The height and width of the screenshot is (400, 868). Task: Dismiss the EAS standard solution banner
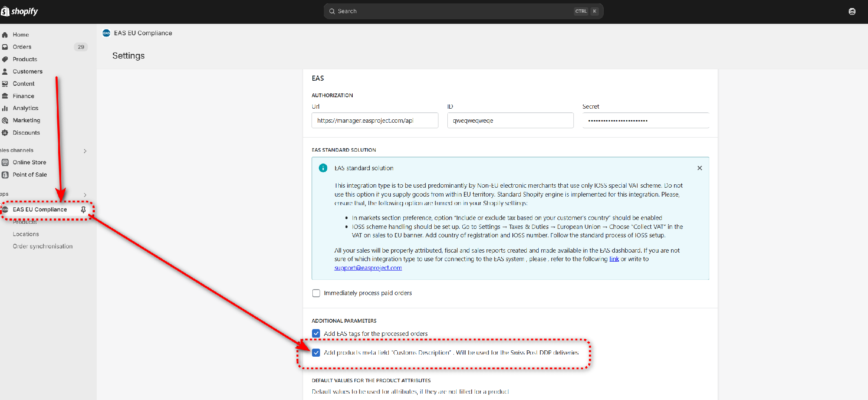point(699,168)
